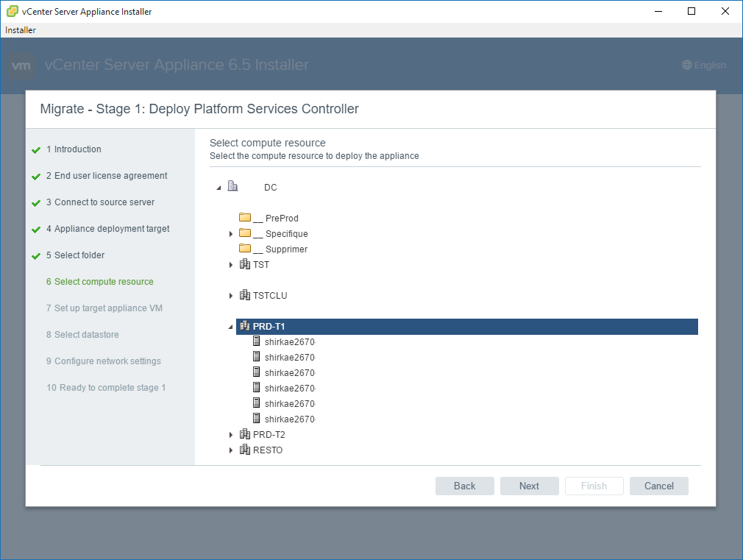The image size is (743, 560).
Task: Click the TSTCLU cluster icon
Action: pyautogui.click(x=245, y=295)
